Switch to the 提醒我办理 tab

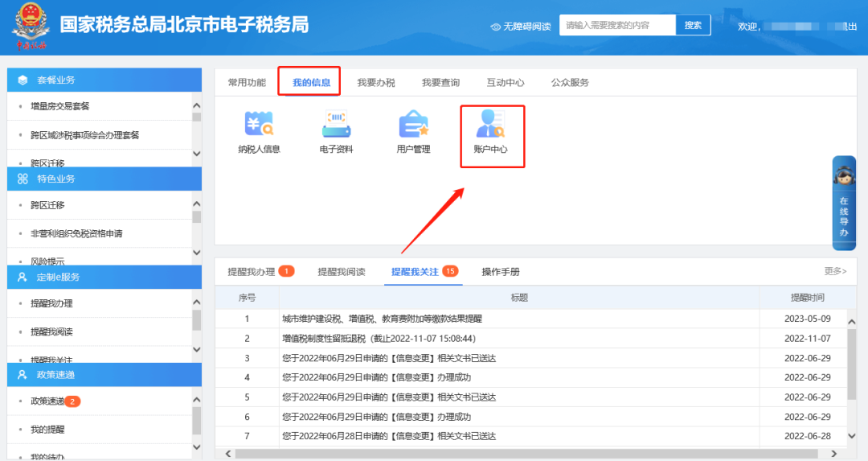pos(252,272)
